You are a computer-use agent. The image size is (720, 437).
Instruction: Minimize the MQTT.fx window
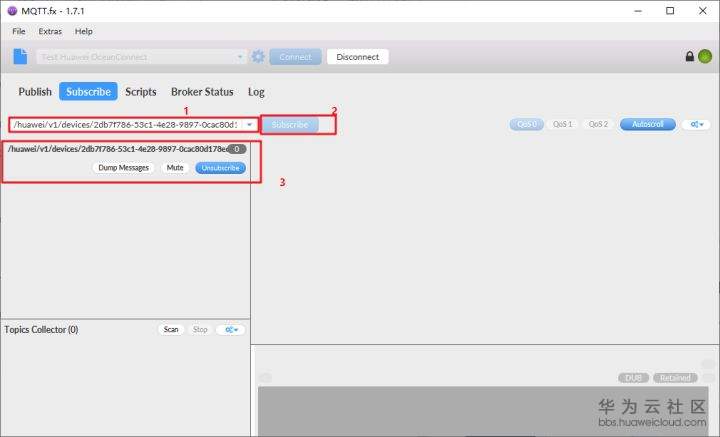[x=638, y=11]
